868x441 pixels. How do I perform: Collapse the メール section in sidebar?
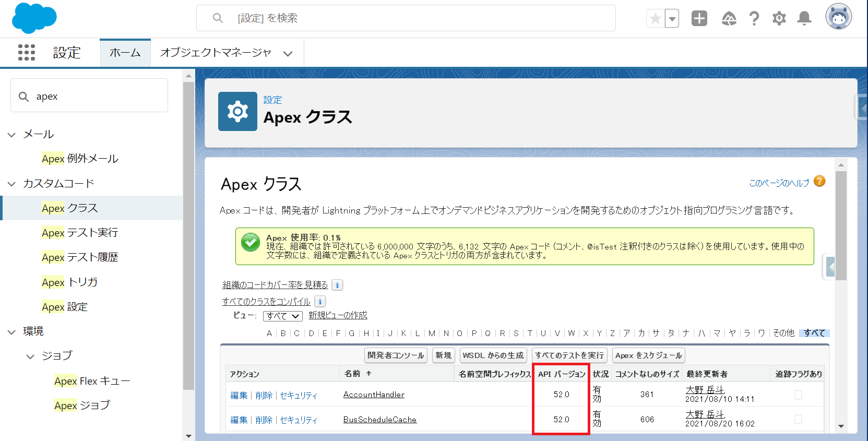11,135
